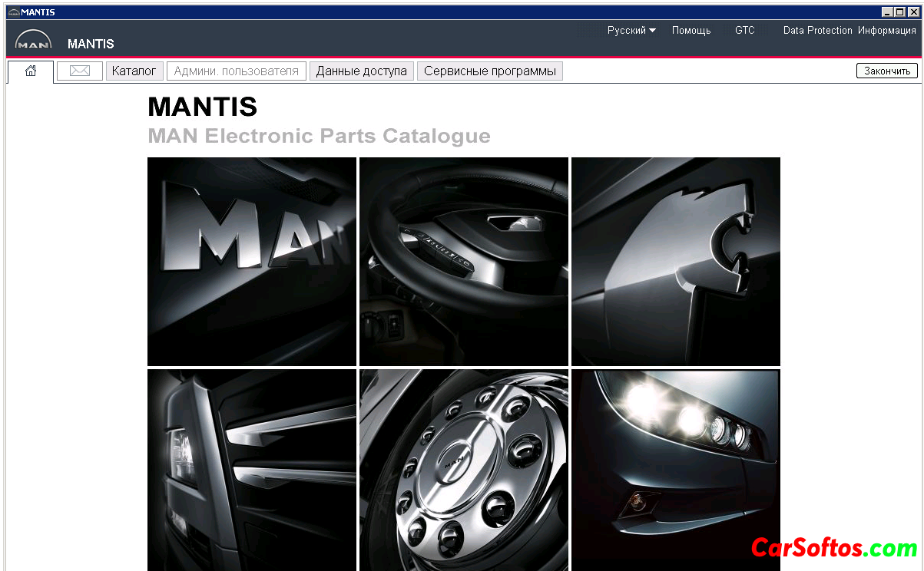This screenshot has width=924, height=571.
Task: Maximize the MANTIS window
Action: (899, 12)
